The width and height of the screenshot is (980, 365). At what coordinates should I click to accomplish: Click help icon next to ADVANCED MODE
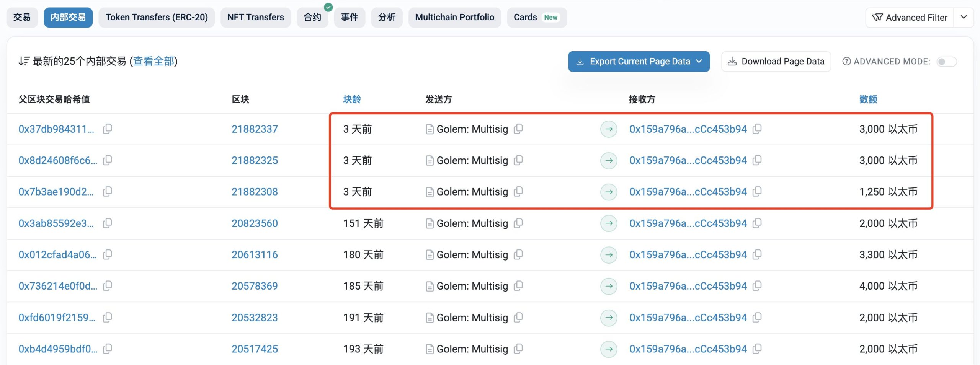(x=846, y=62)
